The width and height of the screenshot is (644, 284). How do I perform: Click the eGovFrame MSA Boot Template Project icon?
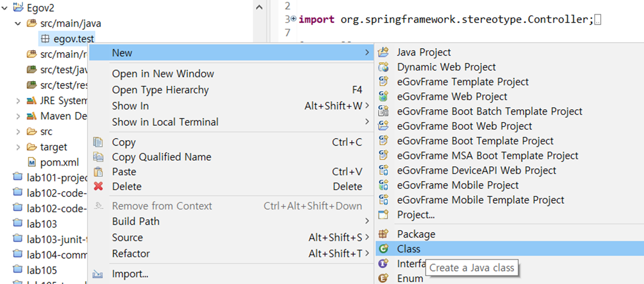point(383,156)
